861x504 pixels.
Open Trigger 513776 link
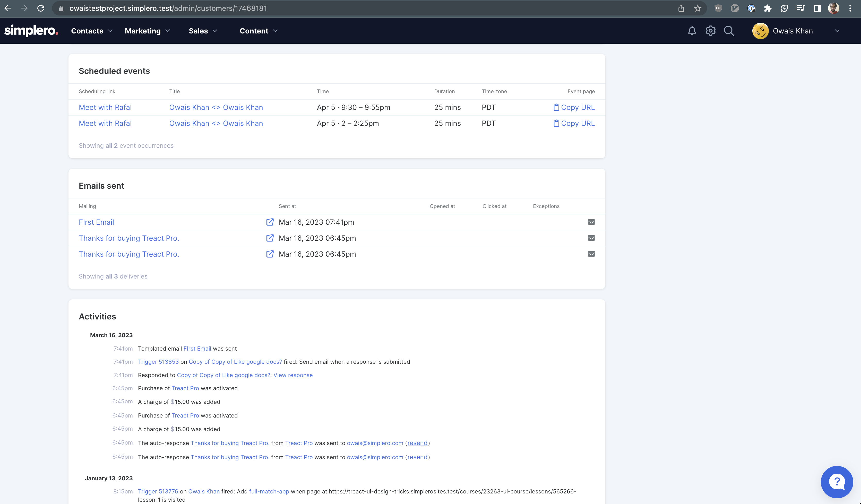(x=158, y=491)
